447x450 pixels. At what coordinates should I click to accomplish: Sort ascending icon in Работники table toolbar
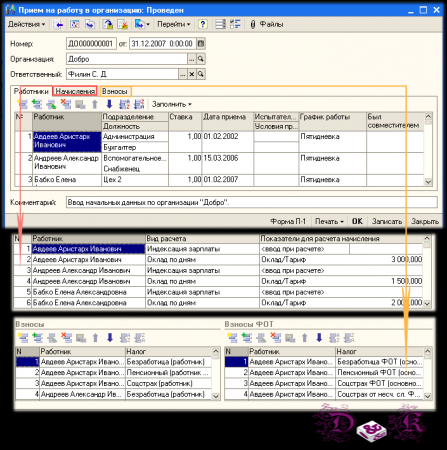(124, 104)
